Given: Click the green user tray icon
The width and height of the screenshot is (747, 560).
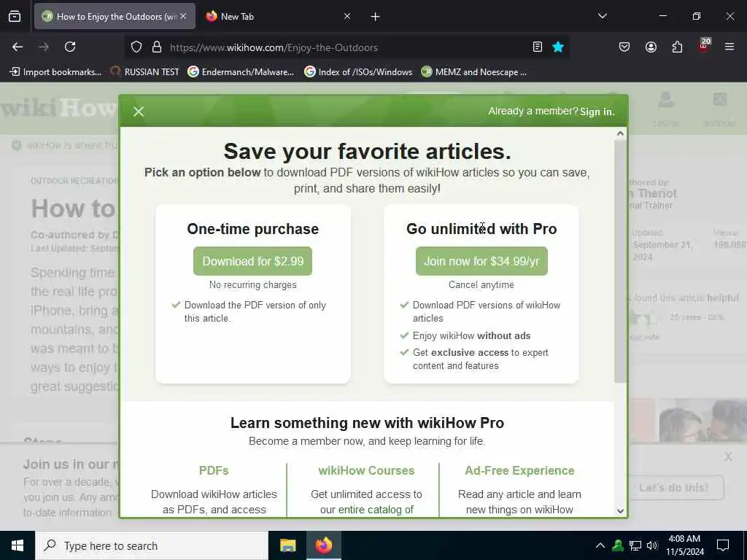Looking at the screenshot, I should pos(618,545).
